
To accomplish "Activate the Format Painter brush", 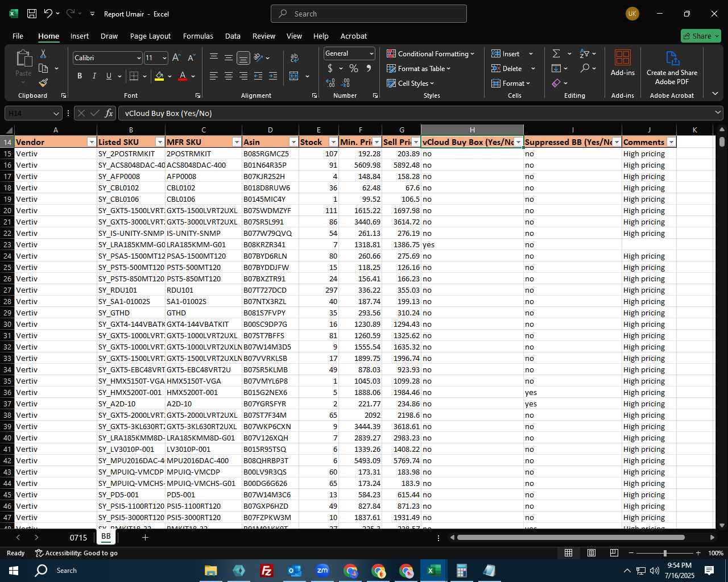I will (43, 83).
